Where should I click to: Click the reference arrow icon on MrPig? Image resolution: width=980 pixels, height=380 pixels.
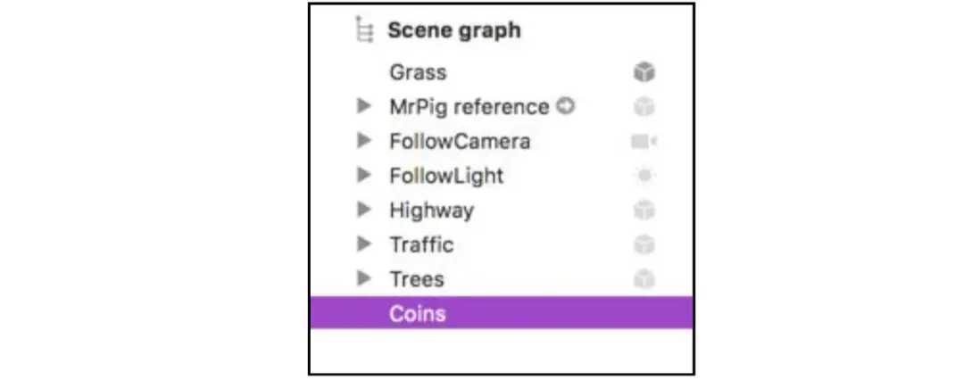(565, 106)
